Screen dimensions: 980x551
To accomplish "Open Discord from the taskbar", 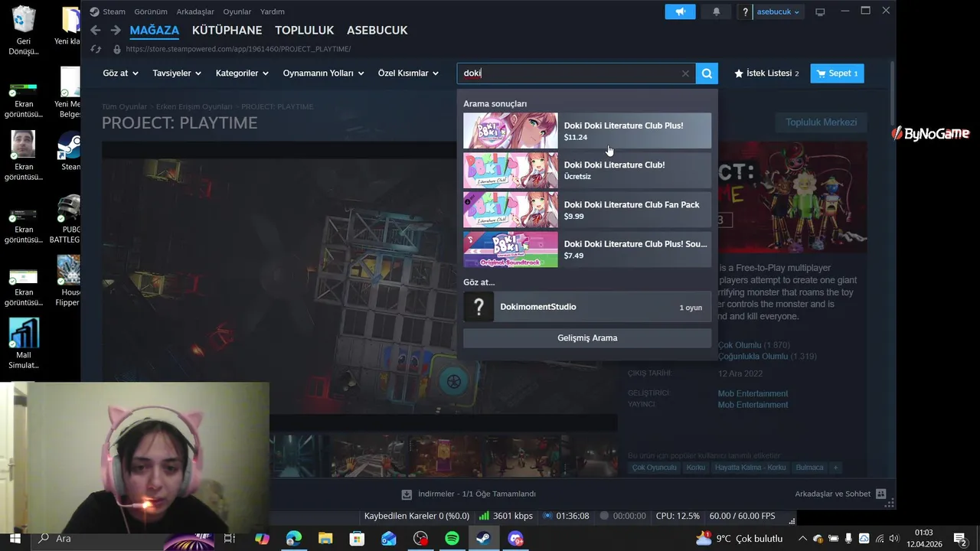I will (x=515, y=539).
